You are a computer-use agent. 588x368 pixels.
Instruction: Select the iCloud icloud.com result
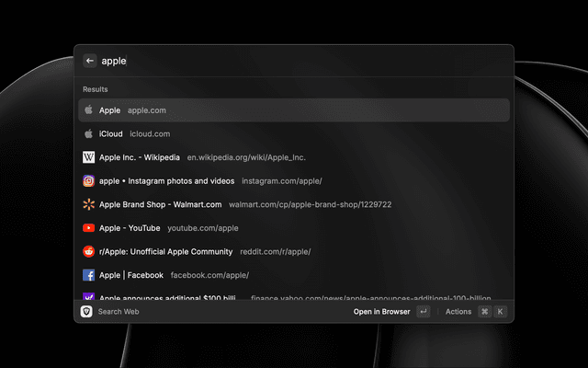pyautogui.click(x=294, y=134)
